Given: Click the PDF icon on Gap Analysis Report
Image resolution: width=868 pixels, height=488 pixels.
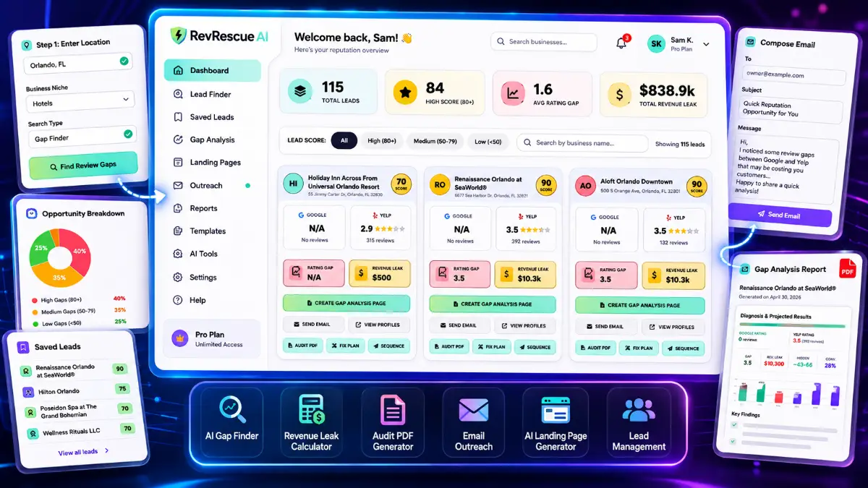Looking at the screenshot, I should (847, 268).
